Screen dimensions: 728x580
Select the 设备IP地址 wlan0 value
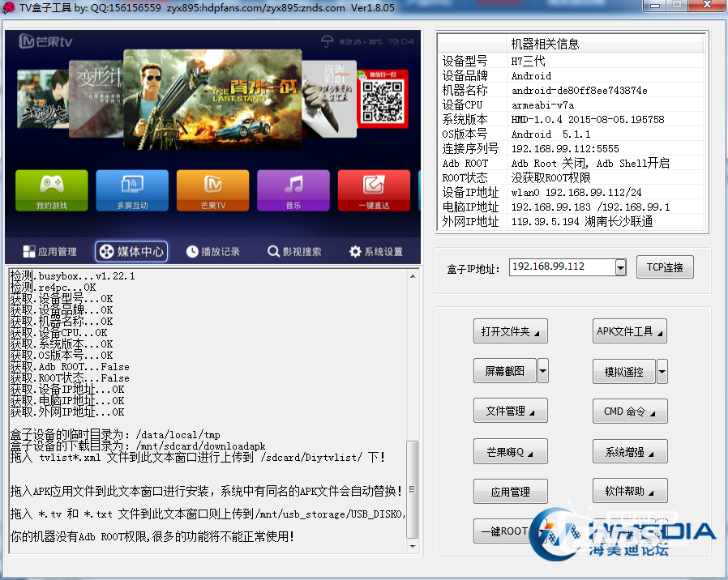[576, 192]
